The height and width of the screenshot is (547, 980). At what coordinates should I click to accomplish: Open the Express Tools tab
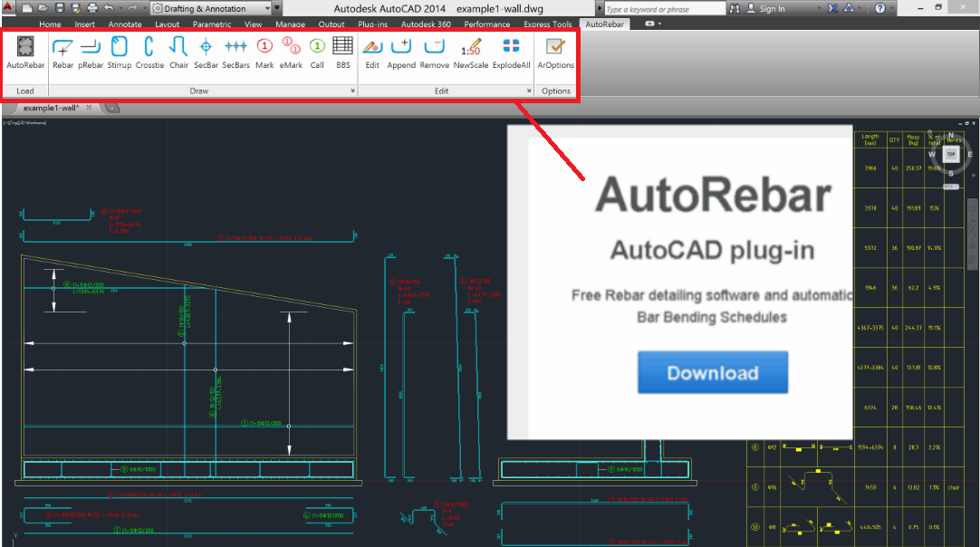[547, 24]
